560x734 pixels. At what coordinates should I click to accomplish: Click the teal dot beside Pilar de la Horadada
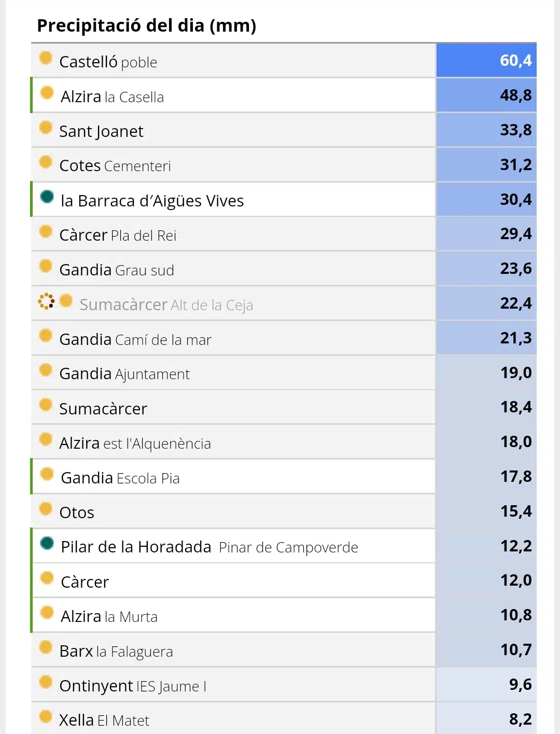tap(47, 543)
